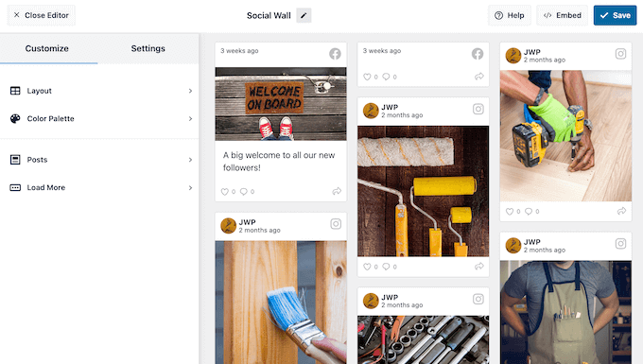Expand the Layout section

point(99,91)
